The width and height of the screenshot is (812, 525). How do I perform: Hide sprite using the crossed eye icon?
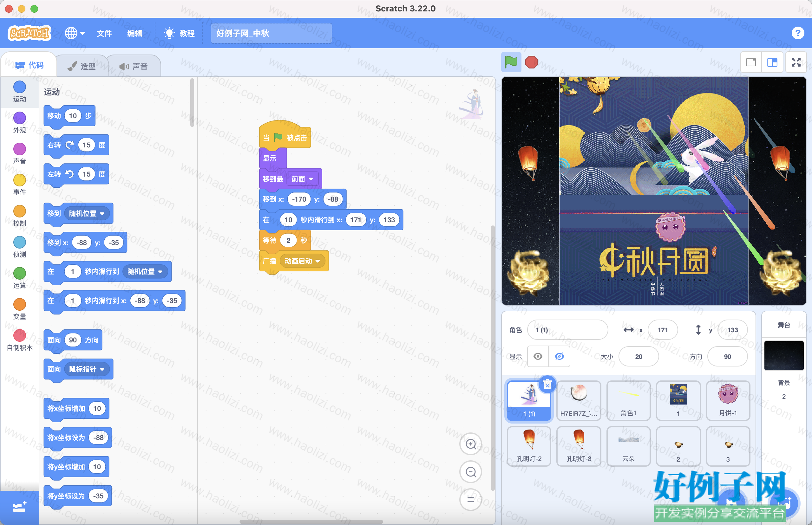(559, 356)
